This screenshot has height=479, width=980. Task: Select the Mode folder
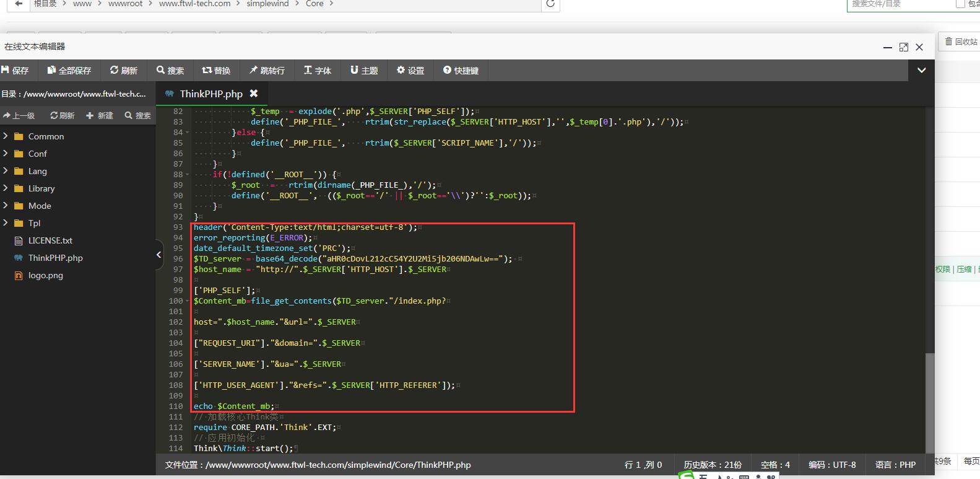click(x=40, y=206)
